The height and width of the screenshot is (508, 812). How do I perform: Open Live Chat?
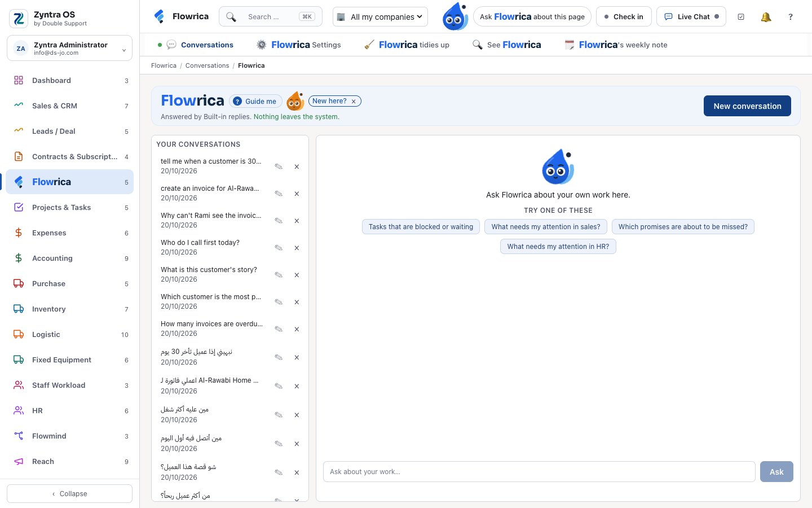691,17
